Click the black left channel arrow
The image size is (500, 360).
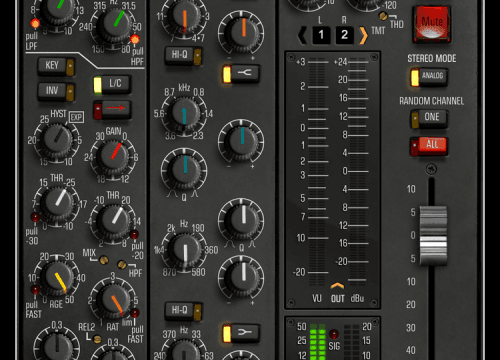302,35
